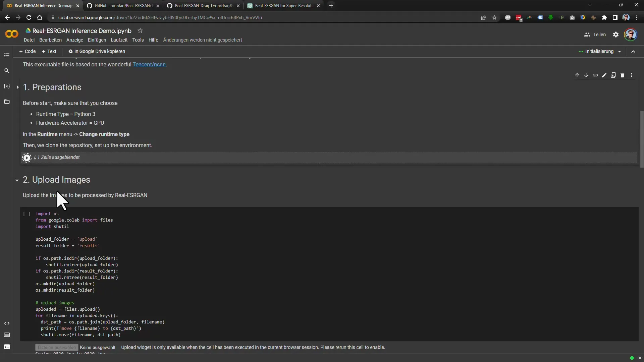Click the Runtime menu item

click(119, 40)
